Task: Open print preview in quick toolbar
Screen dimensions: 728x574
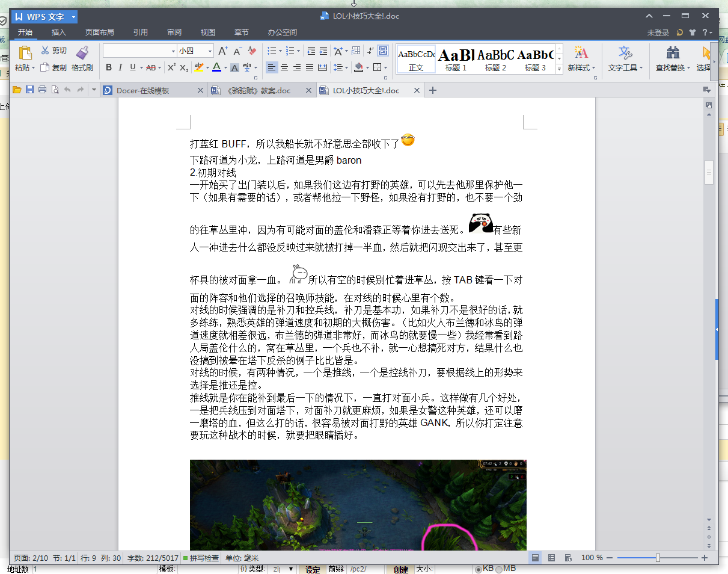Action: pyautogui.click(x=55, y=90)
